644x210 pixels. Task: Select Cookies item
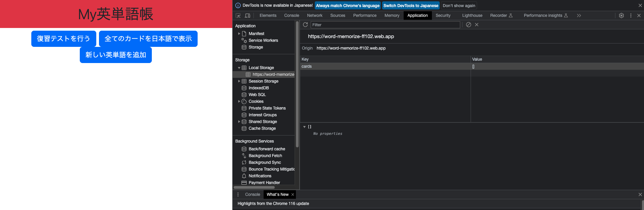pos(256,101)
